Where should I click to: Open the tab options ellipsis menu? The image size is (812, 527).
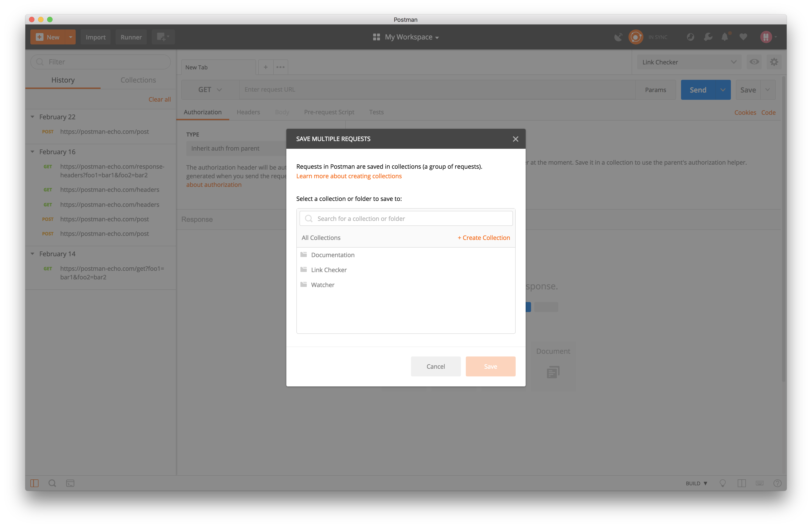280,67
